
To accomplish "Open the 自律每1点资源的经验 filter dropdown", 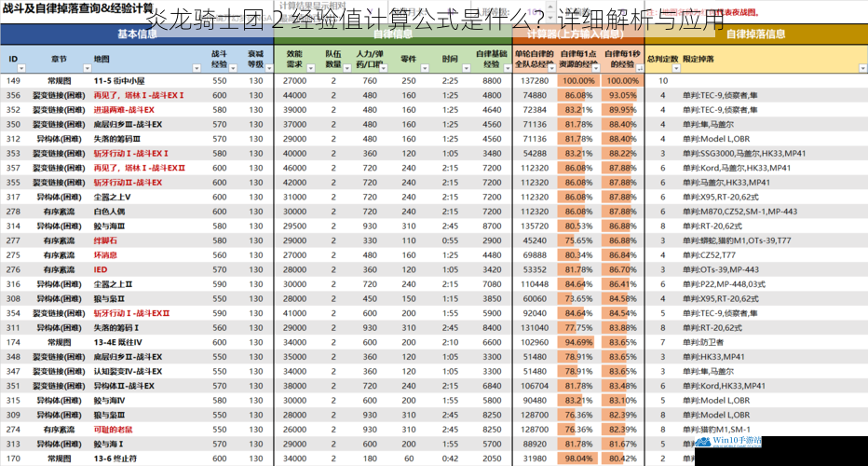I will click(596, 68).
